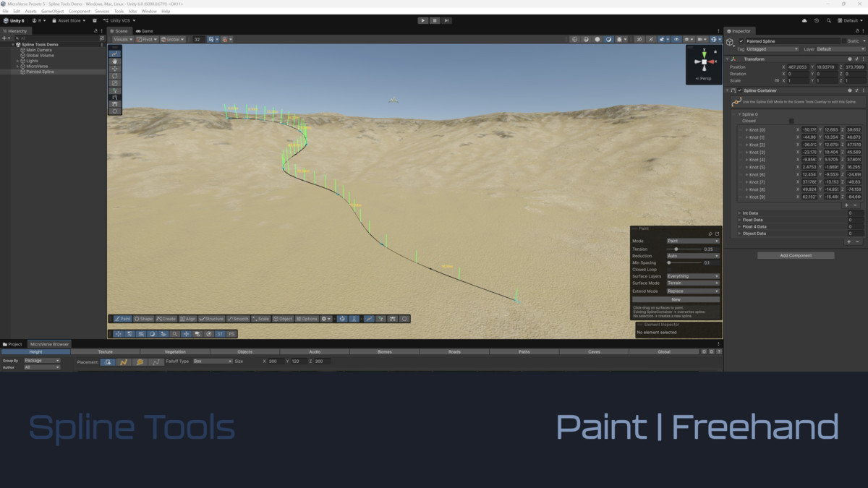Toggle Closed Loop checkbox in Paint panel
The image size is (868, 488).
pyautogui.click(x=669, y=270)
